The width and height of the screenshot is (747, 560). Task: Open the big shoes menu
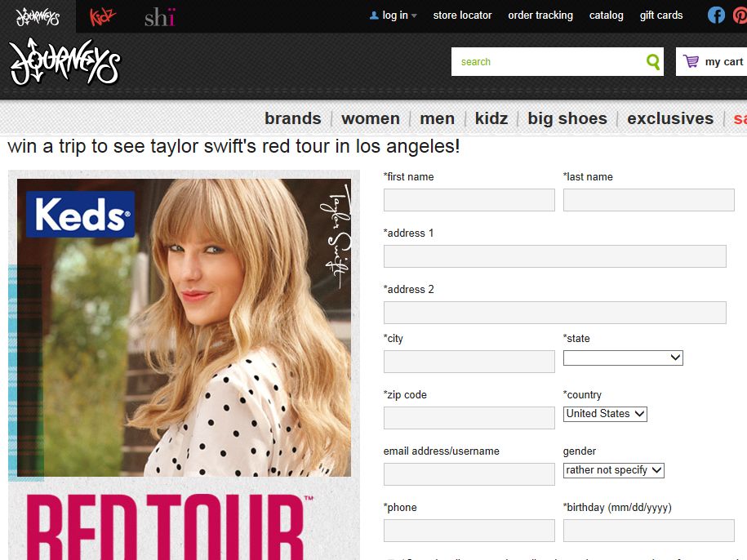567,118
